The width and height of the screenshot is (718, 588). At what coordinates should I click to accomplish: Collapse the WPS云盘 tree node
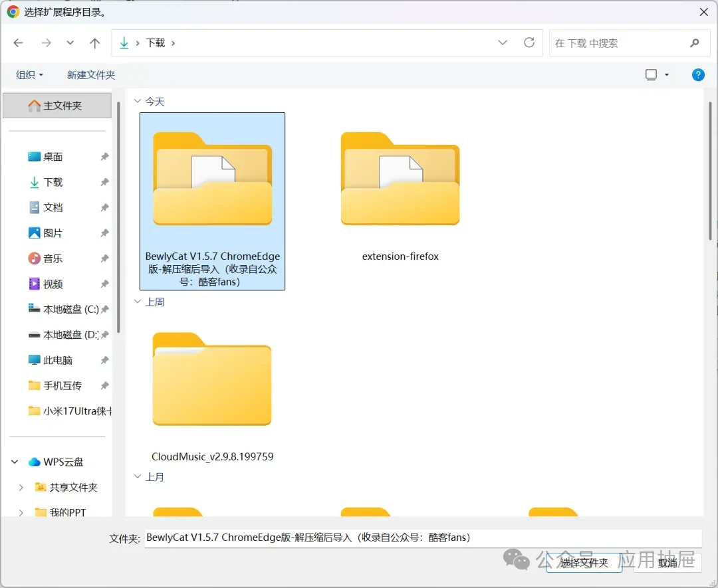(15, 462)
